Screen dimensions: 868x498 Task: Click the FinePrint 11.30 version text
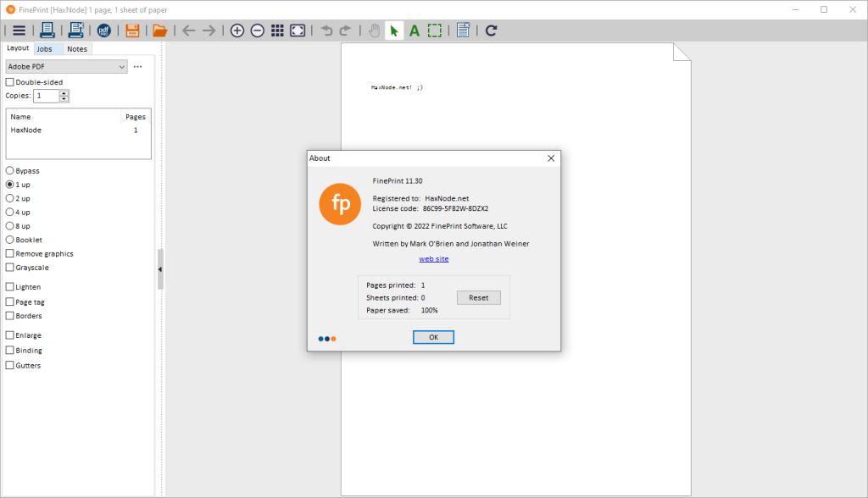coord(398,181)
